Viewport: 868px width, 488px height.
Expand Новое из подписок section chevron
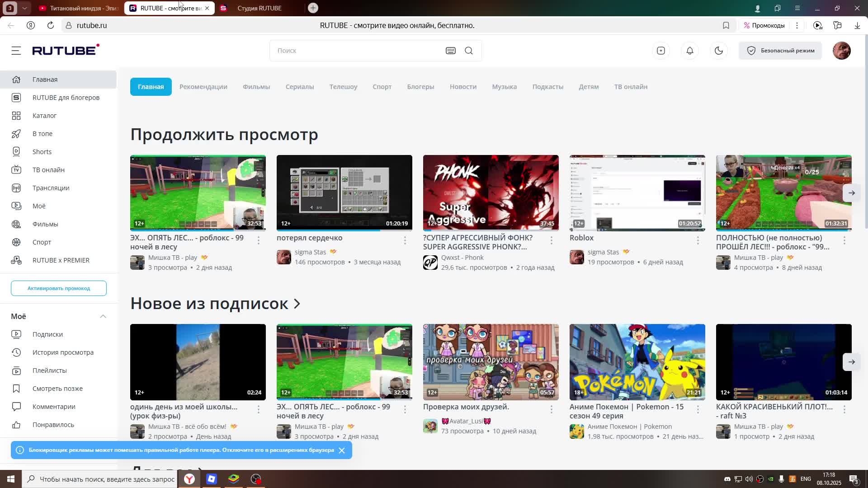pos(297,304)
